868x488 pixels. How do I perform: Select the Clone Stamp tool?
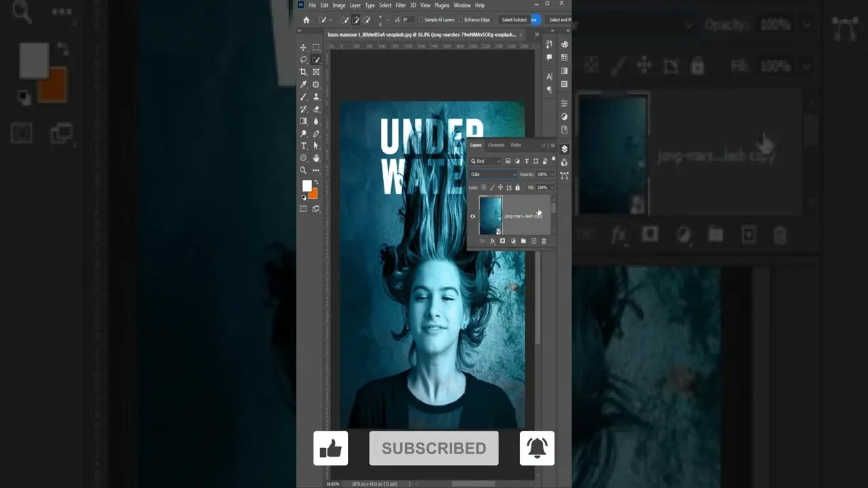pyautogui.click(x=316, y=96)
